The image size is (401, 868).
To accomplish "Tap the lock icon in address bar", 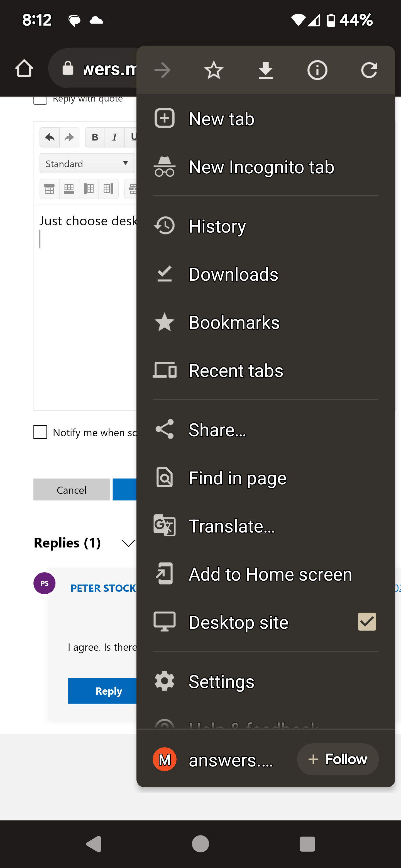I will point(68,68).
